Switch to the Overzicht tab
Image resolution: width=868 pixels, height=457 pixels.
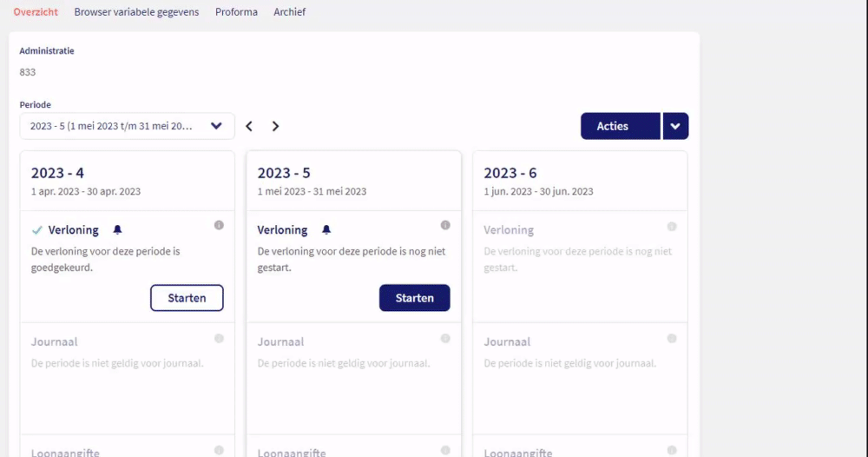coord(36,12)
